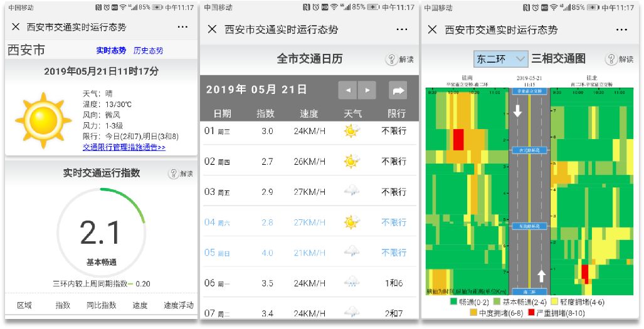This screenshot has width=644, height=329.
Task: Close the 西安市 real-time overview screen with X
Action: [x=16, y=27]
